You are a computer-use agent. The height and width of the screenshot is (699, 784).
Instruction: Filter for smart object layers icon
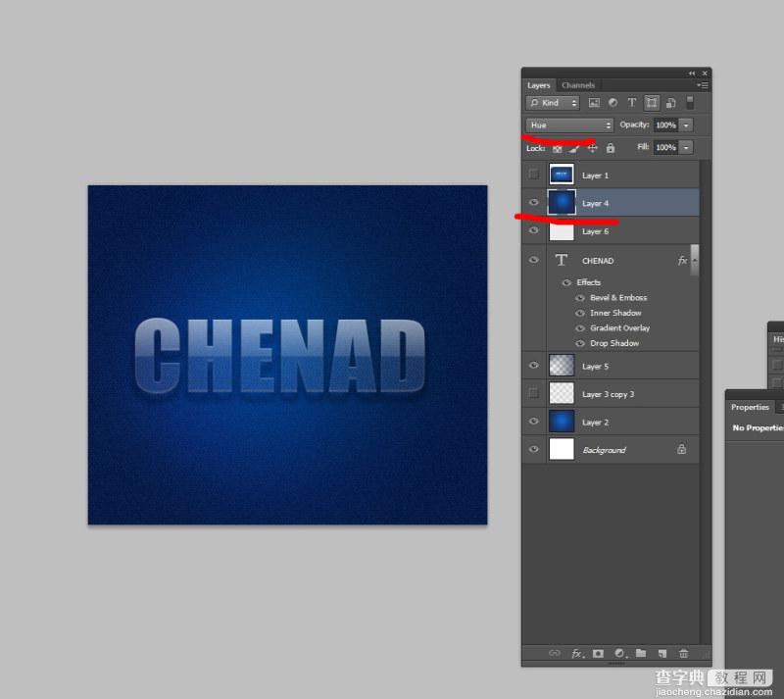pos(671,103)
